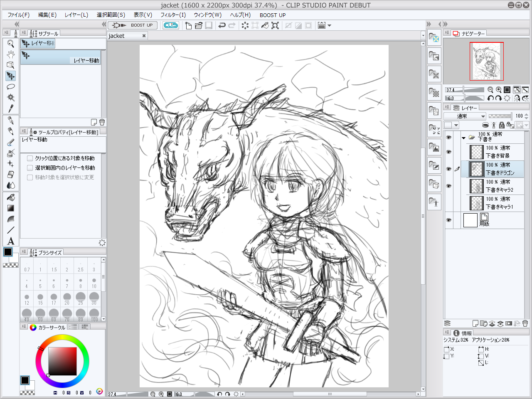The height and width of the screenshot is (399, 532).
Task: Collapse the sub tool palette dock
Action: (x=104, y=25)
